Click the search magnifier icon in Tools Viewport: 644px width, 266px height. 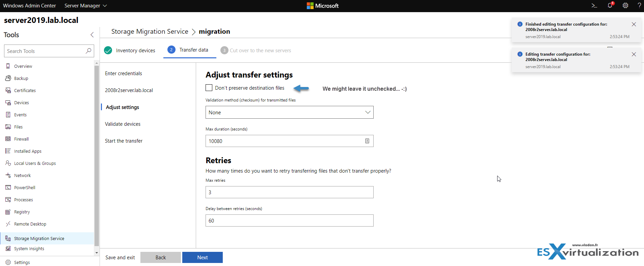click(88, 51)
